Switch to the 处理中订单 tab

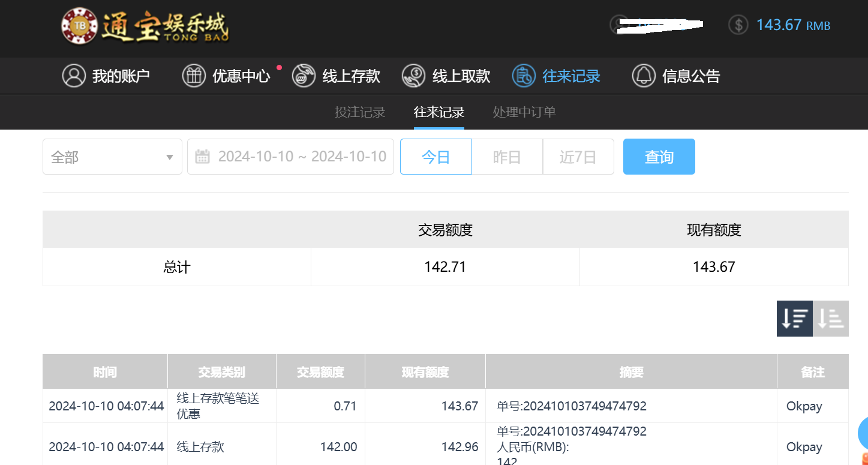point(524,112)
